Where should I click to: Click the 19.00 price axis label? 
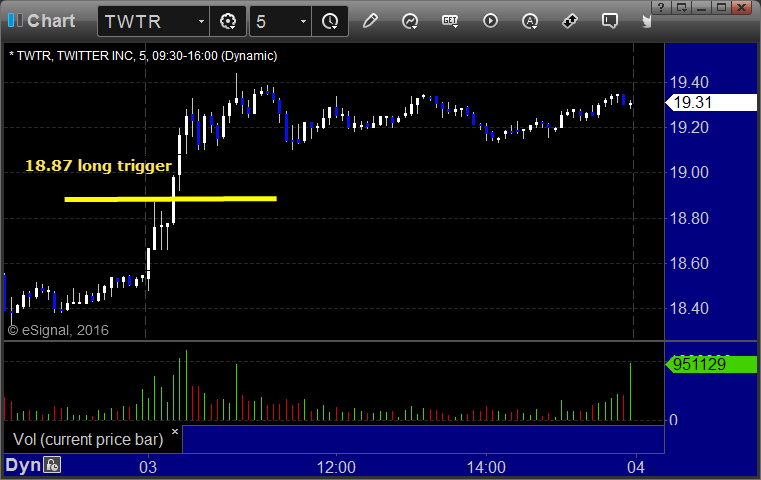click(x=689, y=173)
